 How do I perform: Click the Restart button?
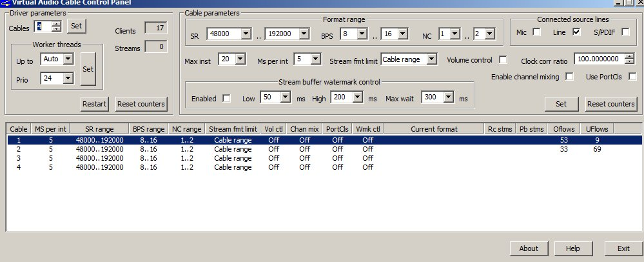click(x=95, y=104)
